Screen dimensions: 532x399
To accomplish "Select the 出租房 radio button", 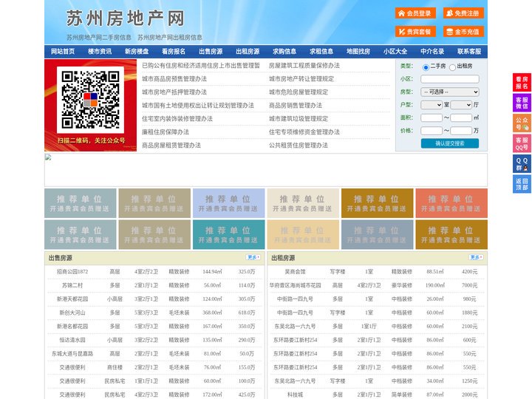I will point(452,67).
